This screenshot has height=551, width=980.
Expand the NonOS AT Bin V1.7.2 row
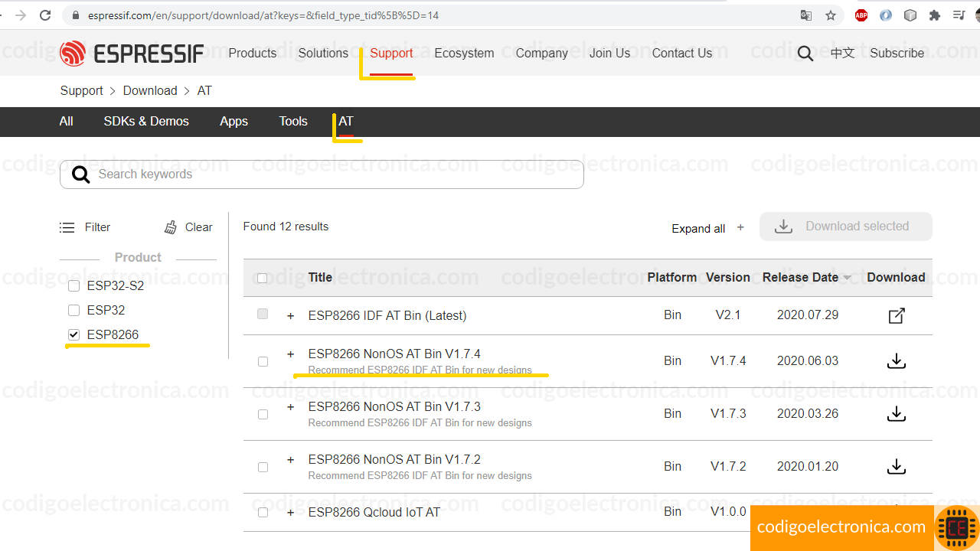pos(290,459)
